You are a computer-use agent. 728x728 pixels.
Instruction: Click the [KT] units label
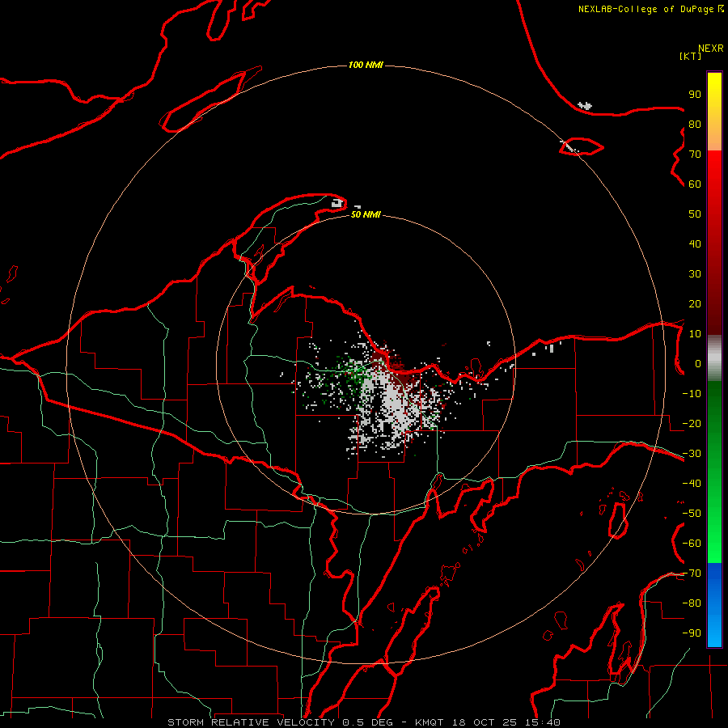[x=691, y=56]
